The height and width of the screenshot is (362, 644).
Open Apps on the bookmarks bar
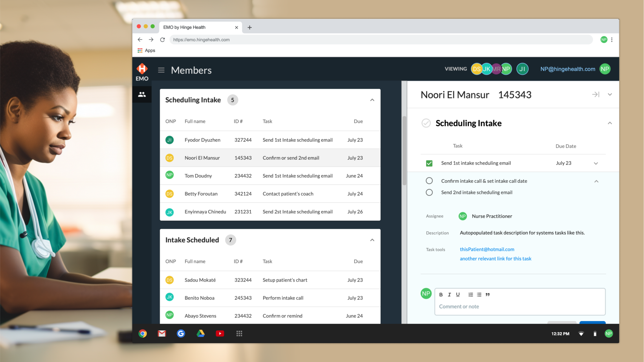(x=147, y=50)
